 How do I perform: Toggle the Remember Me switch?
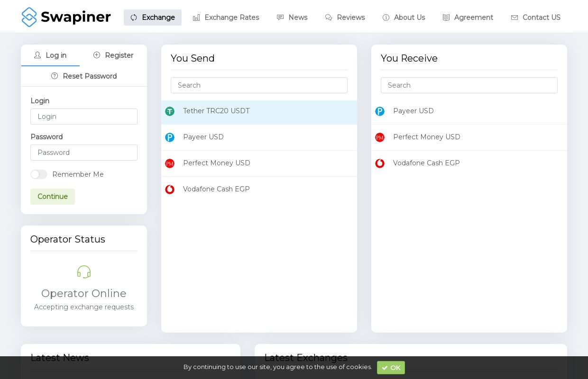(x=39, y=174)
